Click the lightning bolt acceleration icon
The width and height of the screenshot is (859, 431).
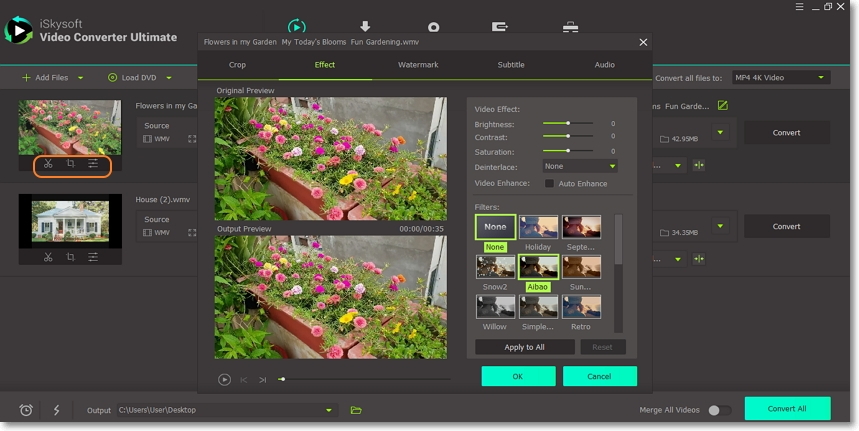[x=56, y=410]
